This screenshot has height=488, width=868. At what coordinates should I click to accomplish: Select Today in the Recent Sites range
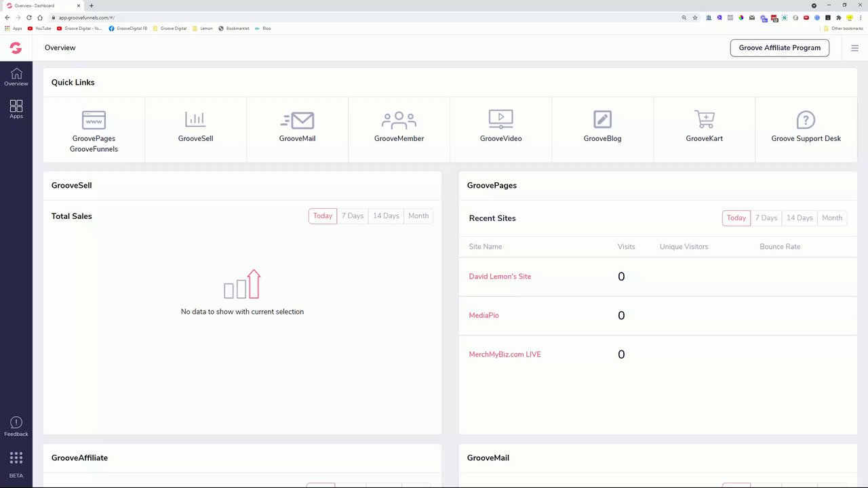(736, 218)
